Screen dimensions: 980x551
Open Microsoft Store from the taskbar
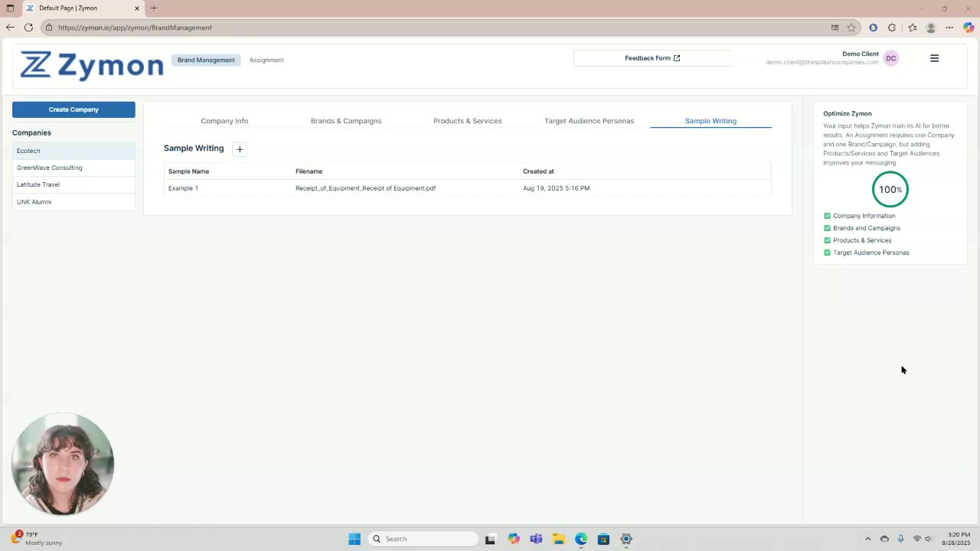point(603,539)
